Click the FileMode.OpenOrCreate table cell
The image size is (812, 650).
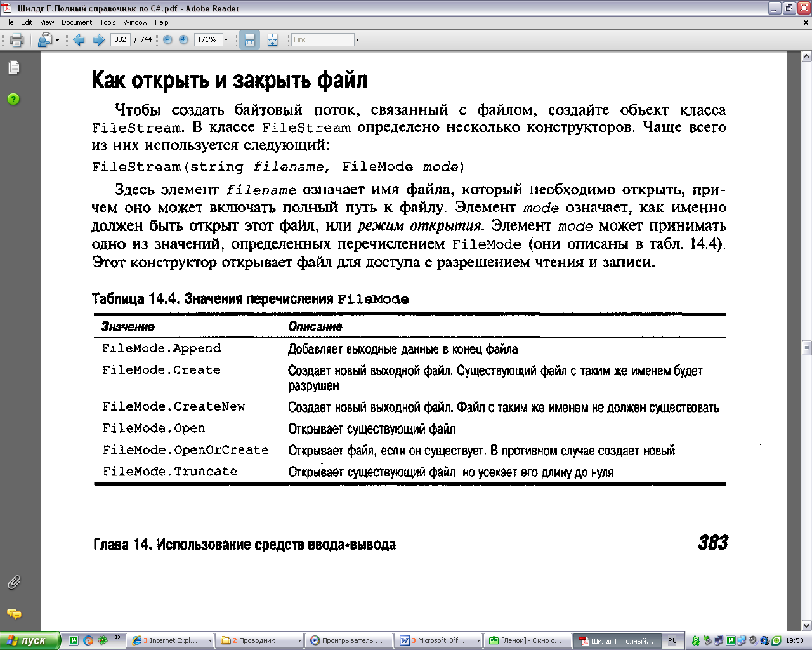pos(185,450)
